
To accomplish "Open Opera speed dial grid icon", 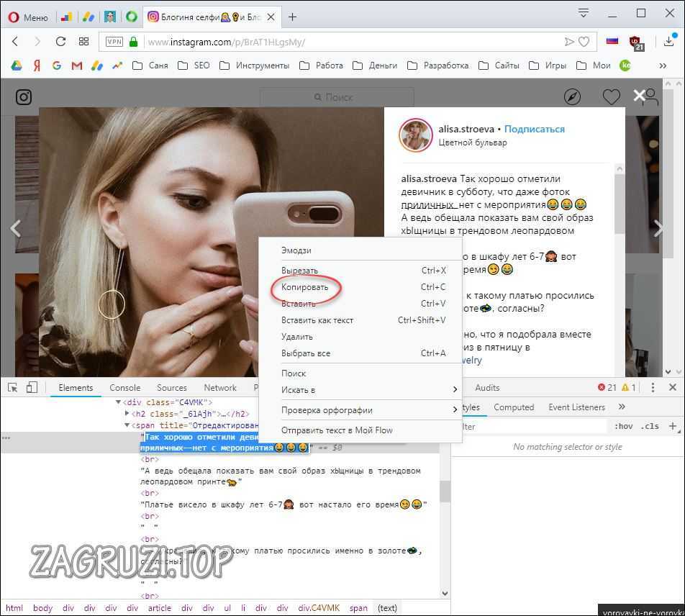I will click(x=84, y=42).
